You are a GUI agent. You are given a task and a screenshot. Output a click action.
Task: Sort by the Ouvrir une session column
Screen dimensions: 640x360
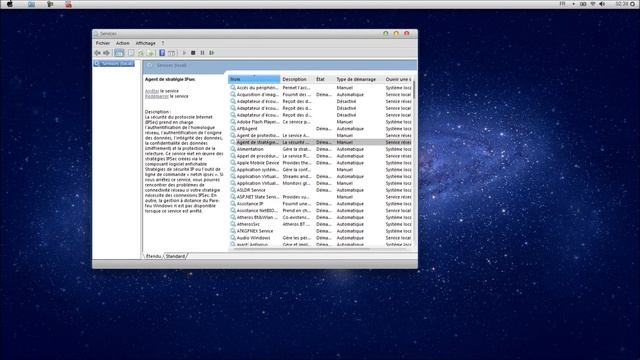point(398,79)
